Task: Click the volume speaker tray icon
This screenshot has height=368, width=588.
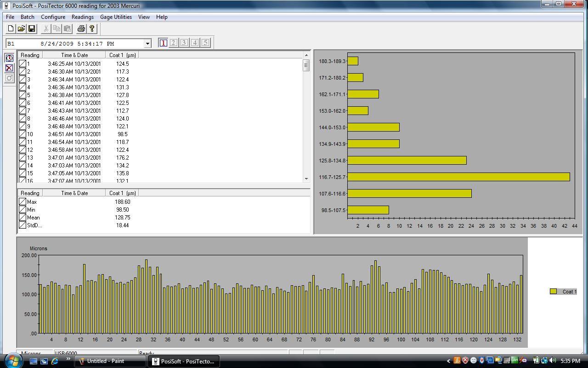Action: (553, 361)
